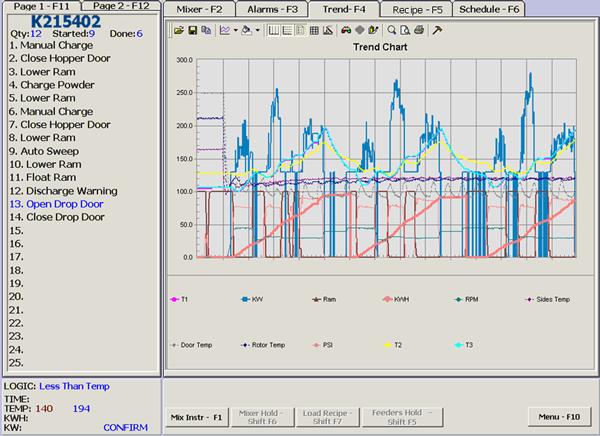Select step 7. Close Hopper Door

click(x=60, y=125)
